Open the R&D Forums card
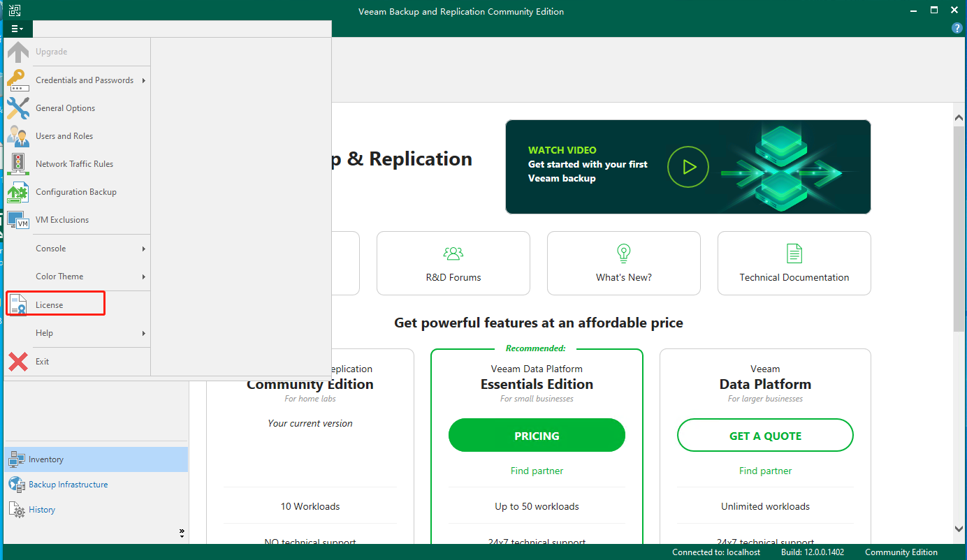The image size is (967, 560). coord(453,263)
